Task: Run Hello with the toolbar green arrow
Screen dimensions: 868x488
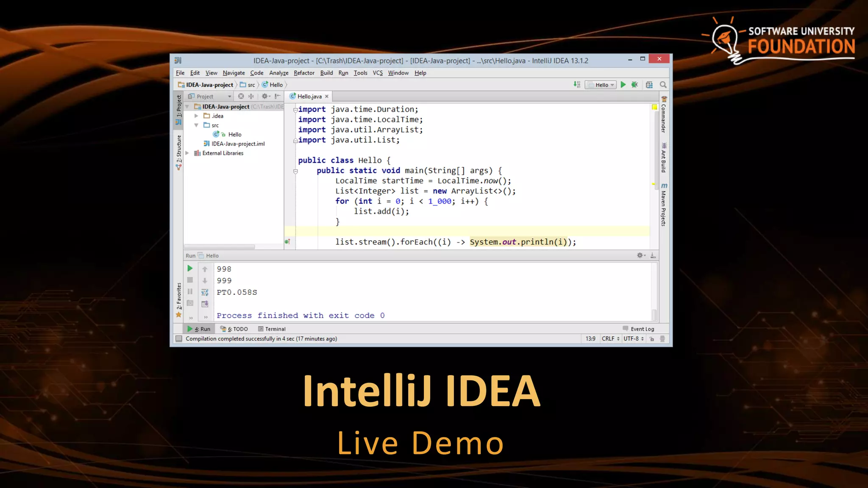Action: 623,85
